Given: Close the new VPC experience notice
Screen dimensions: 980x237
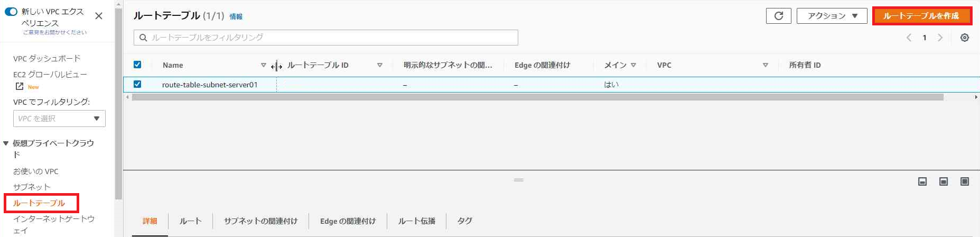Looking at the screenshot, I should pyautogui.click(x=99, y=16).
